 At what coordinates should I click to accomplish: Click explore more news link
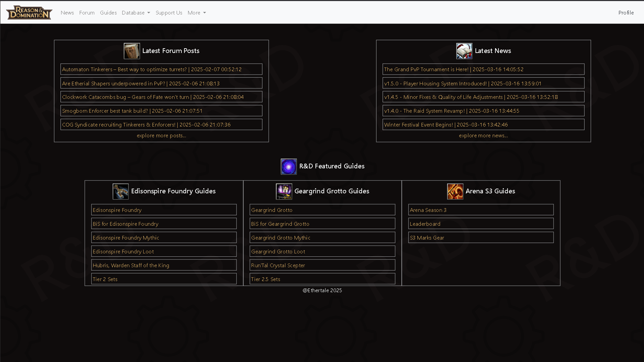pos(483,135)
